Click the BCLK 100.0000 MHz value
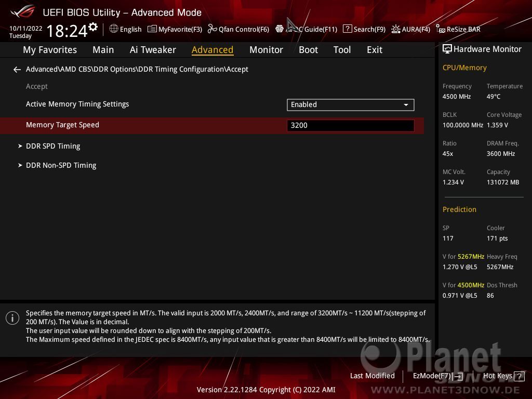The height and width of the screenshot is (399, 532). [x=463, y=125]
